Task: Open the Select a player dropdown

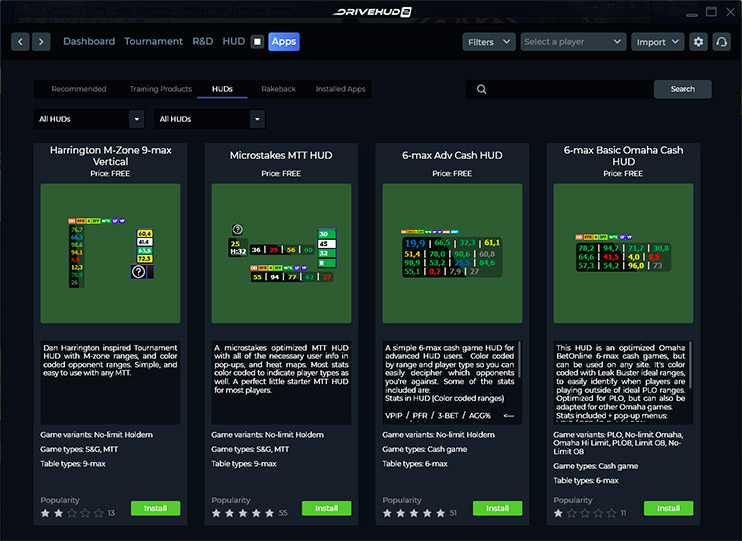Action: 573,42
